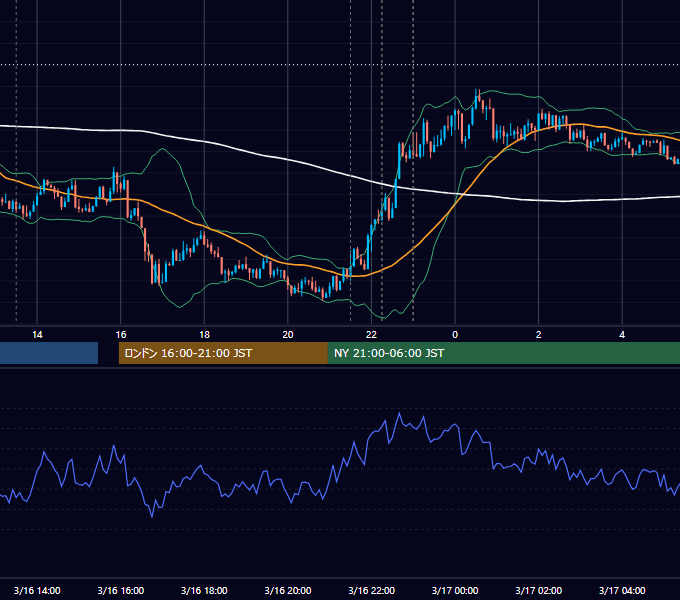Click the ロンドン 16:00-21:00 JST session bar

point(223,353)
